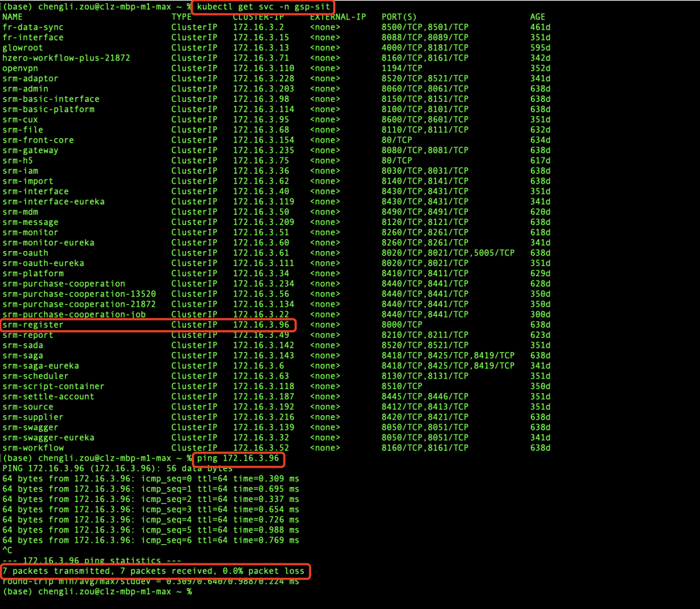Image resolution: width=700 pixels, height=609 pixels.
Task: Select srm-settle-account service name
Action: coord(48,397)
